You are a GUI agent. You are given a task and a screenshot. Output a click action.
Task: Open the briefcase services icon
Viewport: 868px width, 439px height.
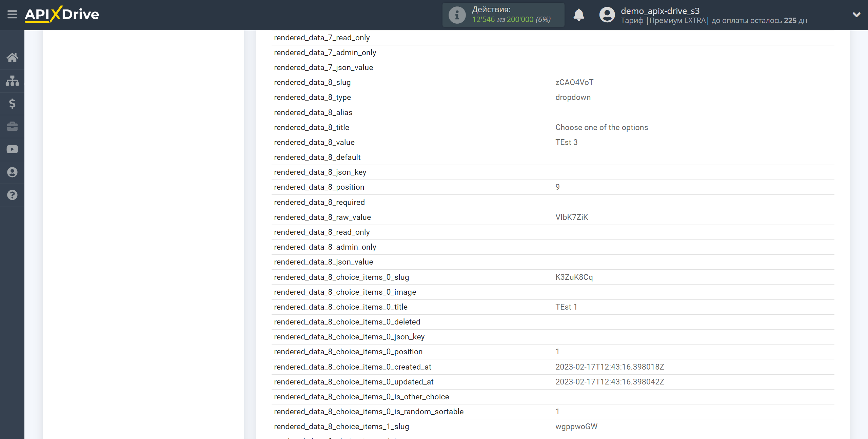[12, 126]
